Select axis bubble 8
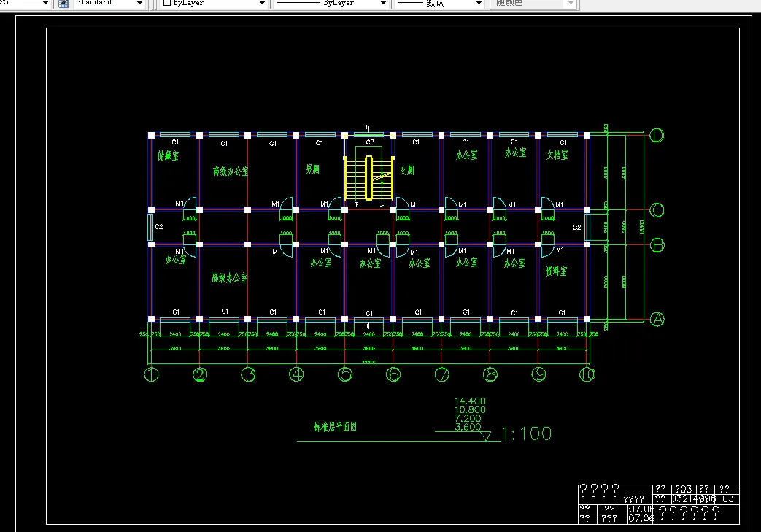 (x=490, y=374)
